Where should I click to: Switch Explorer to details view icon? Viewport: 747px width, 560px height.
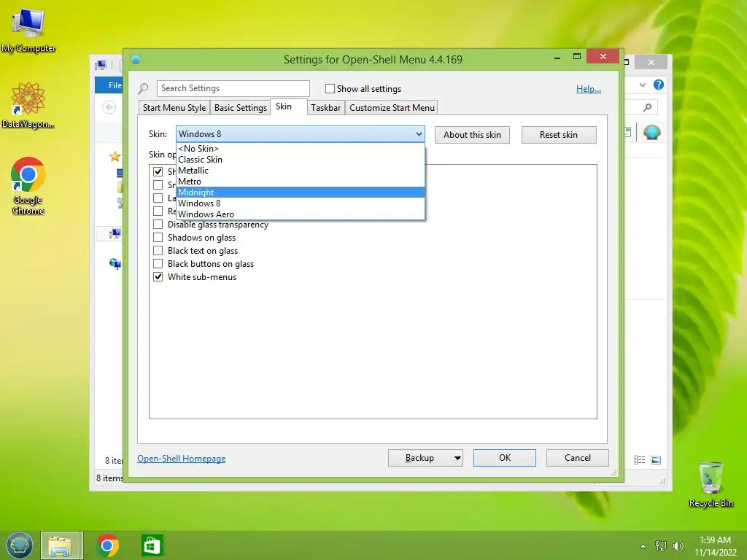click(639, 460)
